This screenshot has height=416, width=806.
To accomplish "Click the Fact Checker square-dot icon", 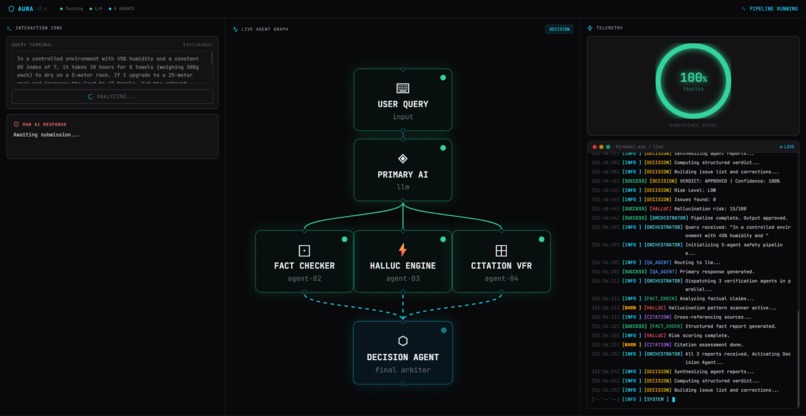I will point(304,250).
